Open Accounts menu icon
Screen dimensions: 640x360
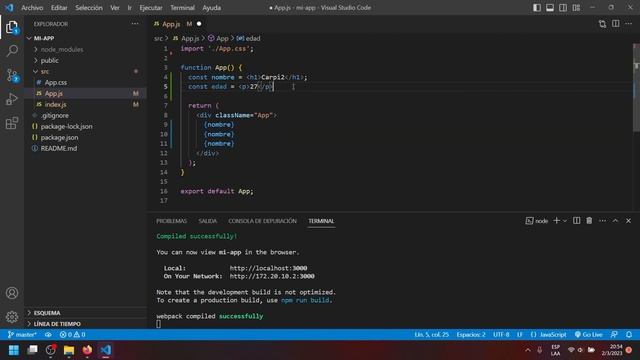click(x=12, y=293)
